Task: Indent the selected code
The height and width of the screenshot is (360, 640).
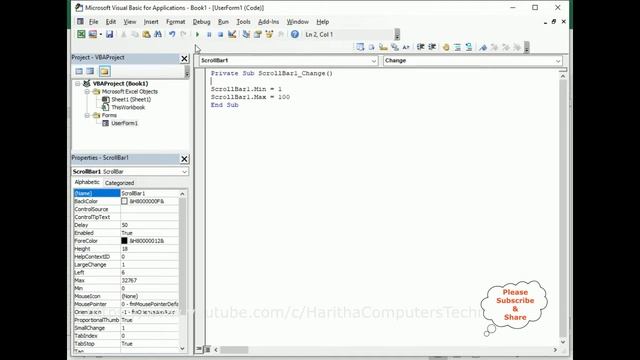Action: (420, 47)
